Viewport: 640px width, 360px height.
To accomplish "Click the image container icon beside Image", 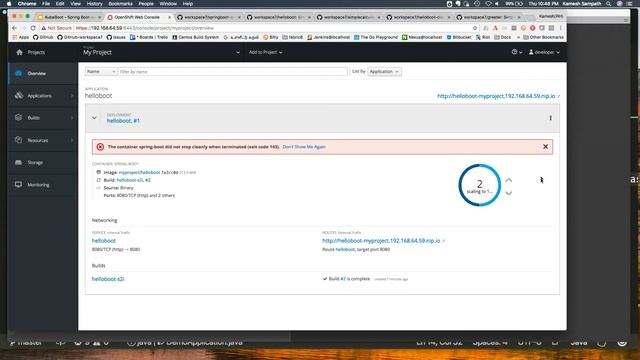I will (x=98, y=172).
